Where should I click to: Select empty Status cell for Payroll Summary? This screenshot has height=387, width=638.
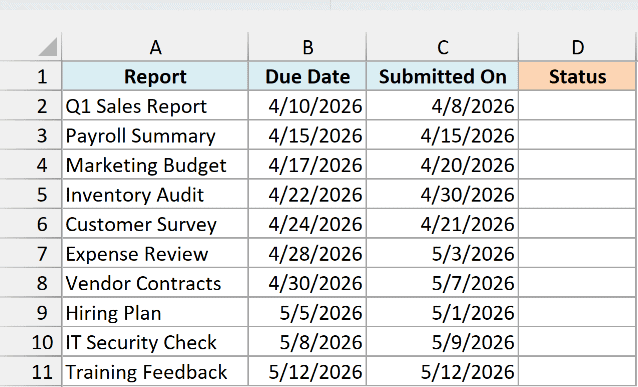577,135
